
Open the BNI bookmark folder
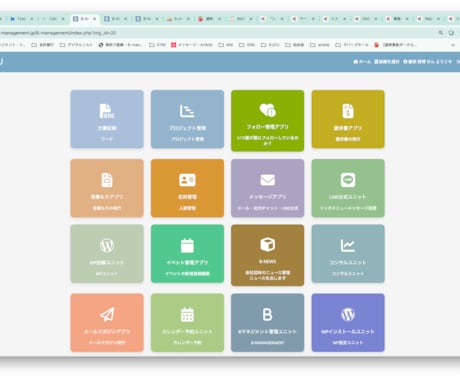(x=226, y=45)
